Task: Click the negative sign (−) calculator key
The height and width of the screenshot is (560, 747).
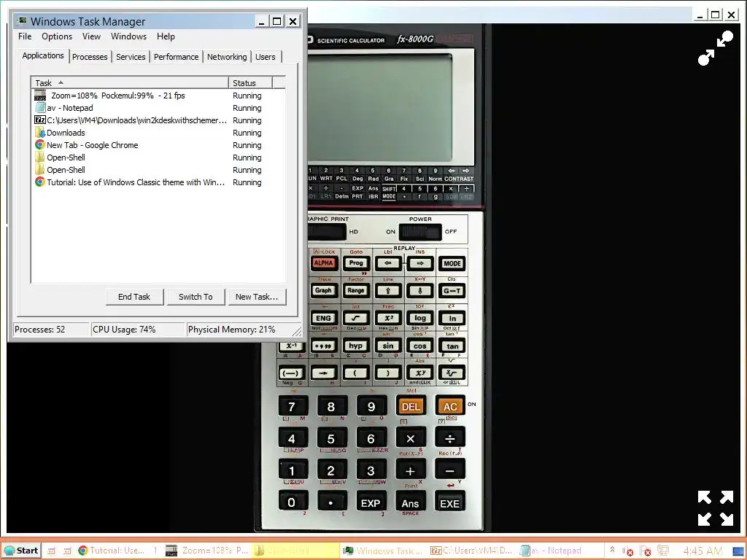Action: [x=291, y=373]
